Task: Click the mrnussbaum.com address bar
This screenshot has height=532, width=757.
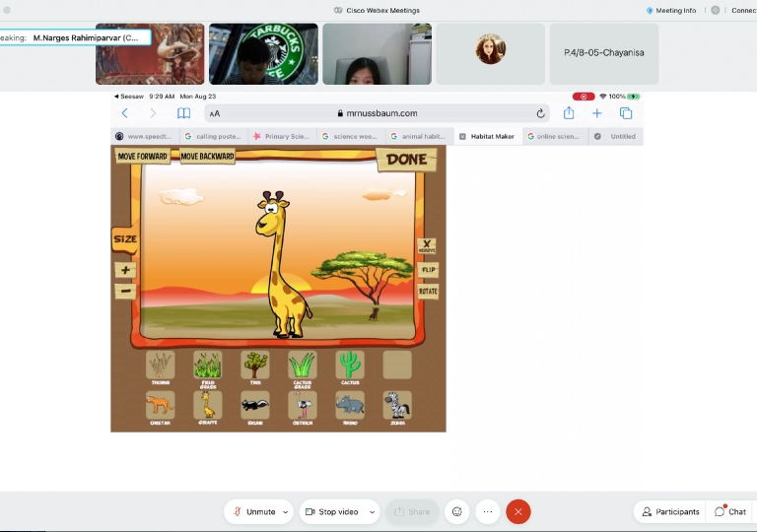Action: (377, 113)
